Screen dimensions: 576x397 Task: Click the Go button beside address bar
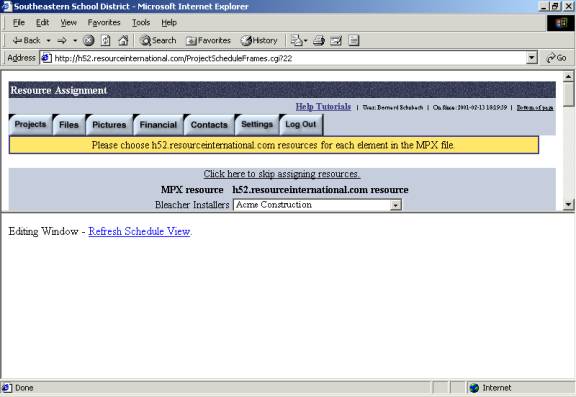click(557, 58)
